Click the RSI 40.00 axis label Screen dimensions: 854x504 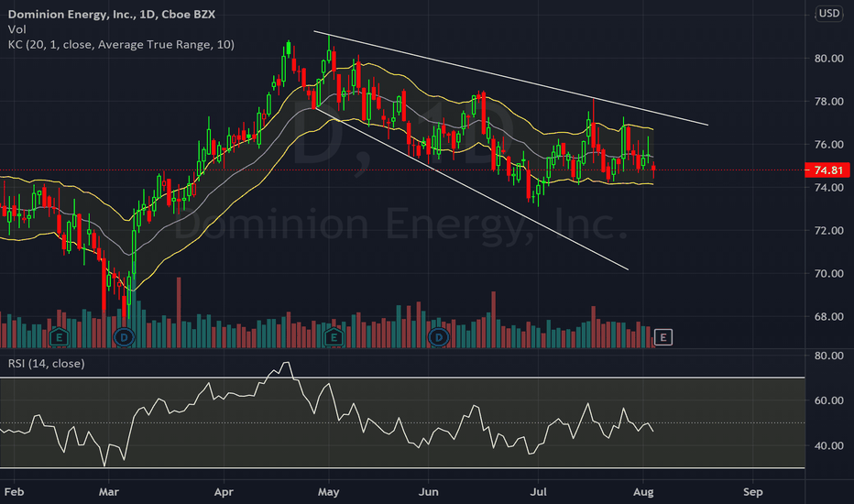828,445
